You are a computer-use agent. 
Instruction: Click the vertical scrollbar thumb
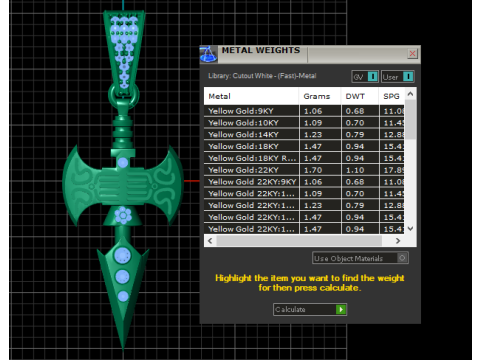(410, 119)
